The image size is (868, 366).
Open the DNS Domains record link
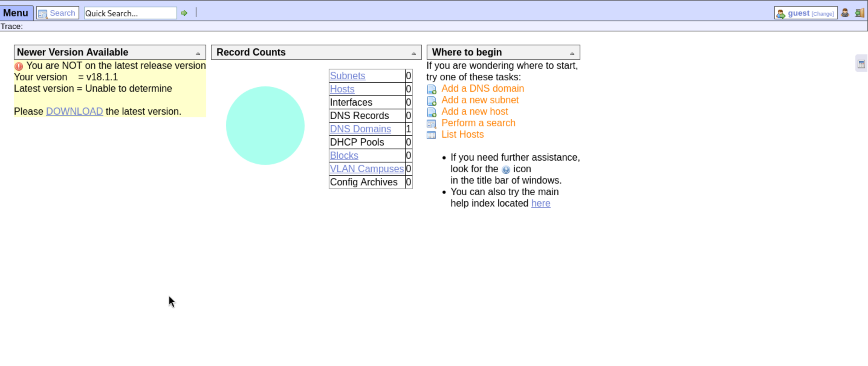(x=360, y=129)
